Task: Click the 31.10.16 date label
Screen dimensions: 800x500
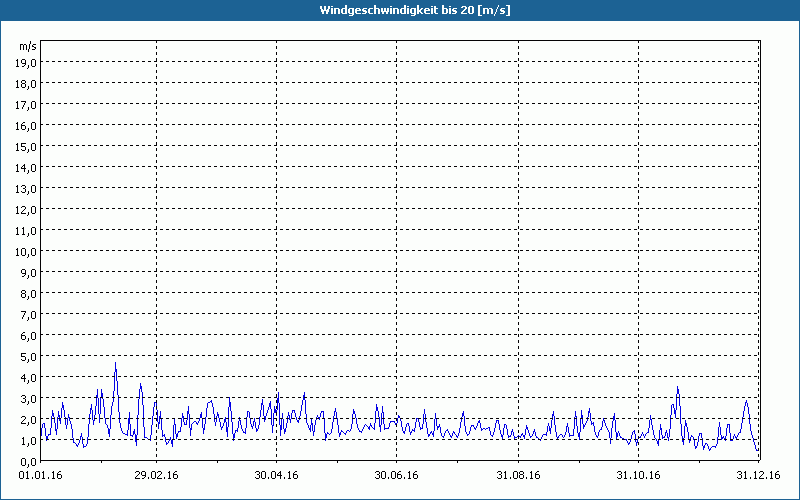Action: click(x=638, y=476)
